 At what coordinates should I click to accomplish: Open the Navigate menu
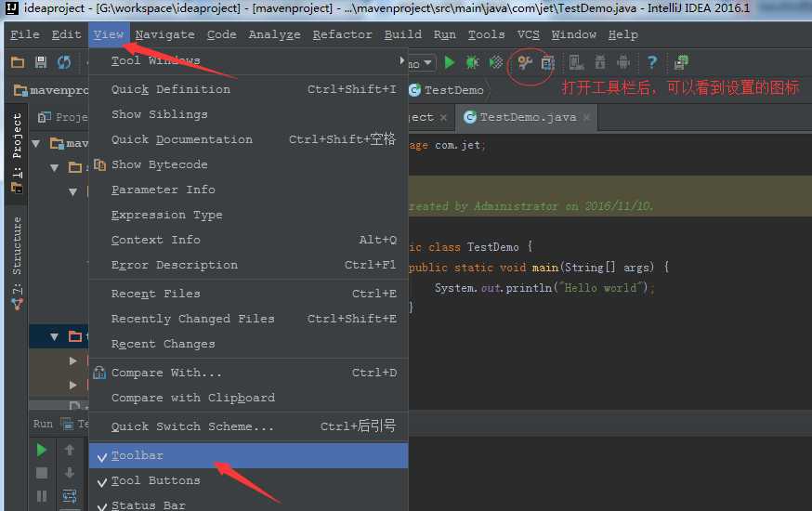pyautogui.click(x=165, y=34)
